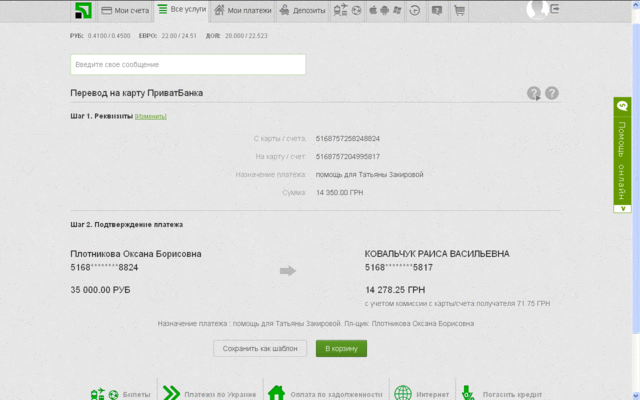Open the Мои платежи tab
Viewport: 640px width, 400px height.
tap(242, 11)
